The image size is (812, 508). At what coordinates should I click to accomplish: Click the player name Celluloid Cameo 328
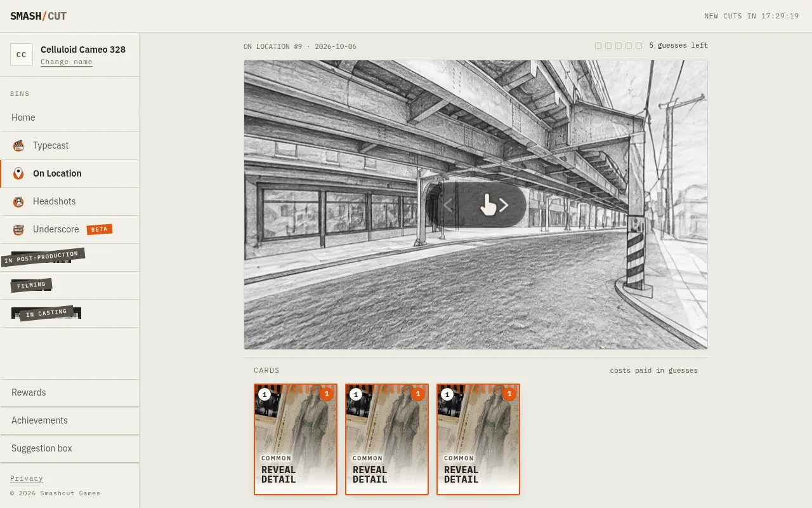point(83,50)
